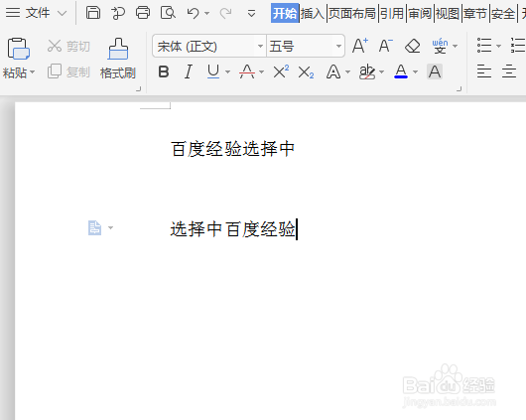Open the phonetic guide dropdown arrow
The height and width of the screenshot is (420, 526).
coord(455,46)
